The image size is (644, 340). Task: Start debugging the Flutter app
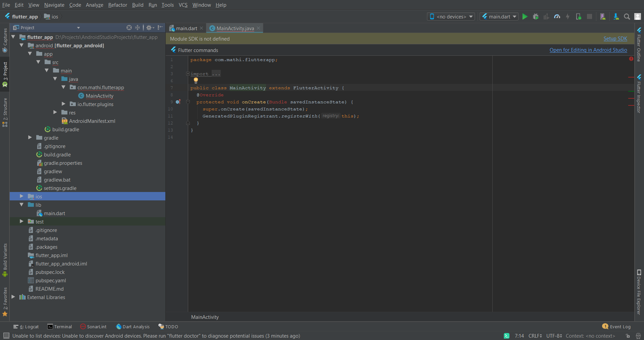(536, 16)
